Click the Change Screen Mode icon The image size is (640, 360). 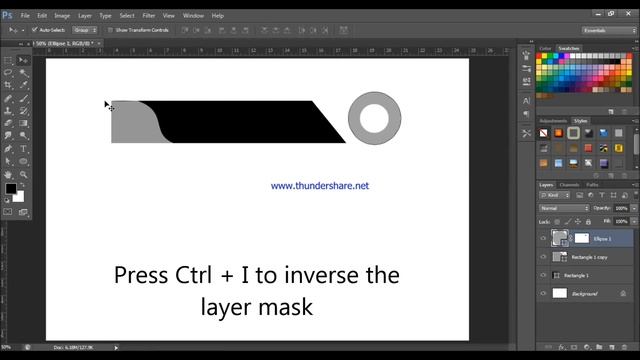[x=23, y=212]
